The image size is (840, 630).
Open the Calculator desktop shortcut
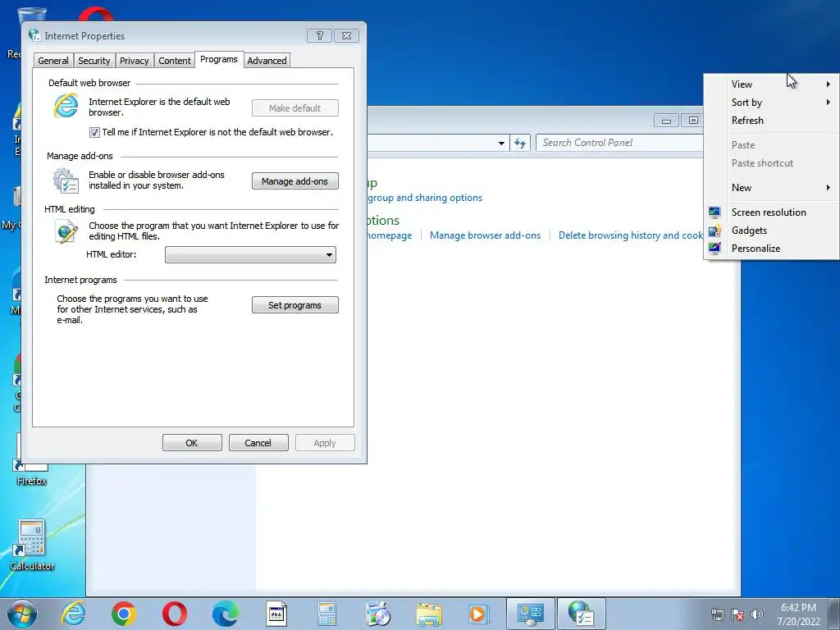(x=32, y=545)
